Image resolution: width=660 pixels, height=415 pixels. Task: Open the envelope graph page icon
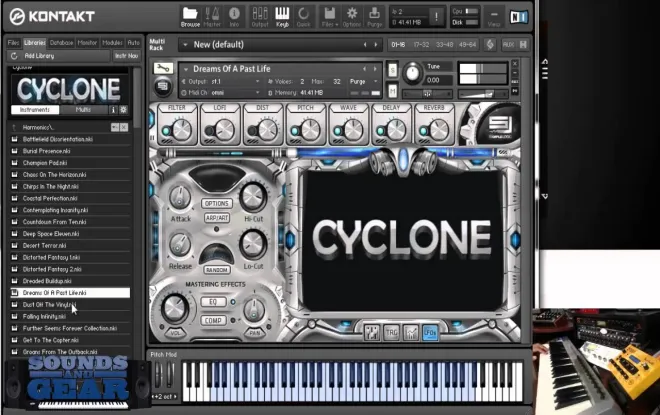coord(411,333)
